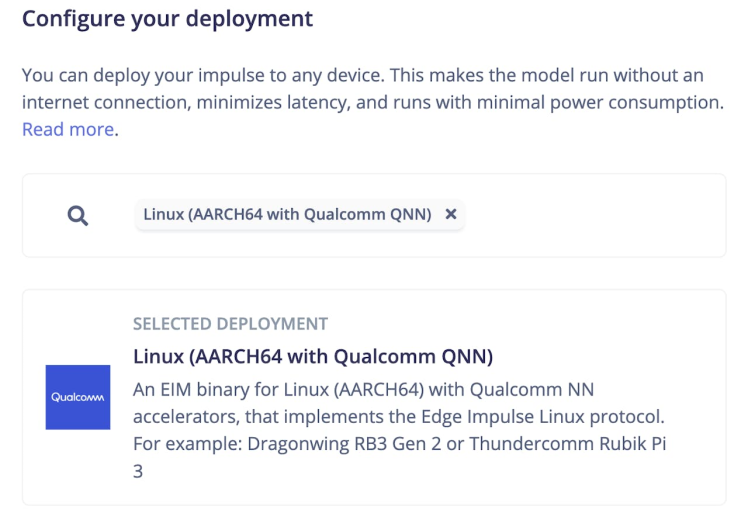The image size is (748, 527).
Task: Click the Configure your deployment heading
Action: click(167, 19)
